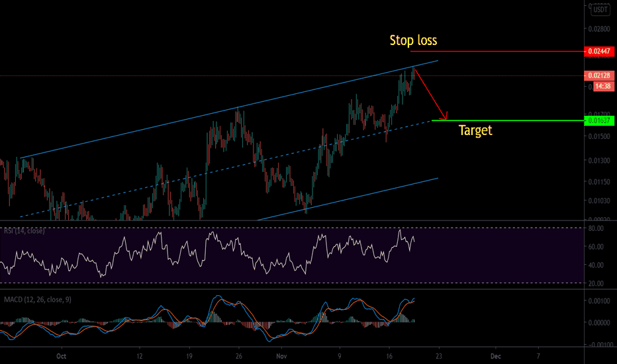Click 20.00 on the RSI scale

click(x=596, y=283)
